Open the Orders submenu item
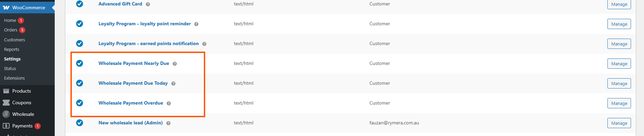The height and width of the screenshot is (136, 644). click(11, 30)
